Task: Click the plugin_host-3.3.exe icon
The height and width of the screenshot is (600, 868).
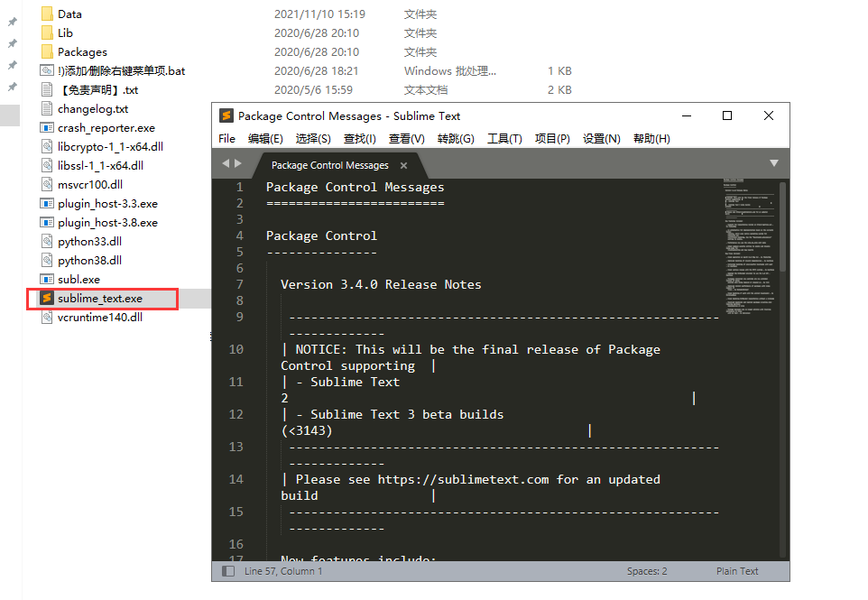Action: click(47, 203)
